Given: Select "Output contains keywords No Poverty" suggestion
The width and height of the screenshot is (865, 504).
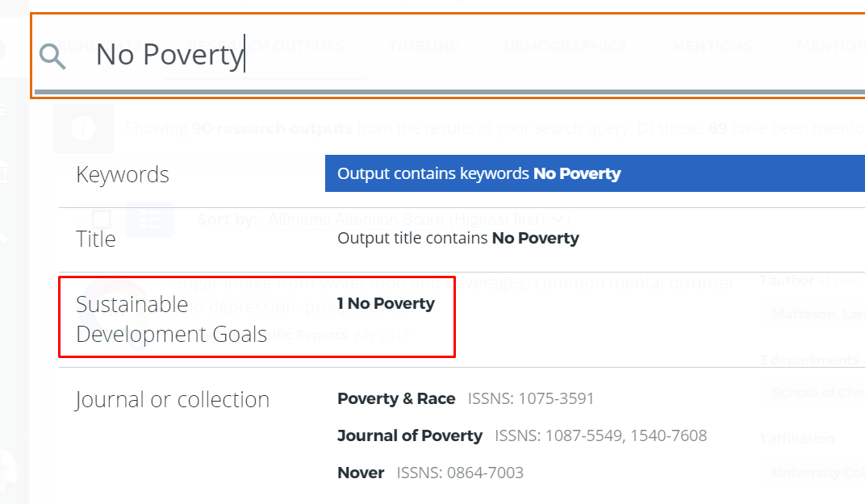Looking at the screenshot, I should point(594,173).
